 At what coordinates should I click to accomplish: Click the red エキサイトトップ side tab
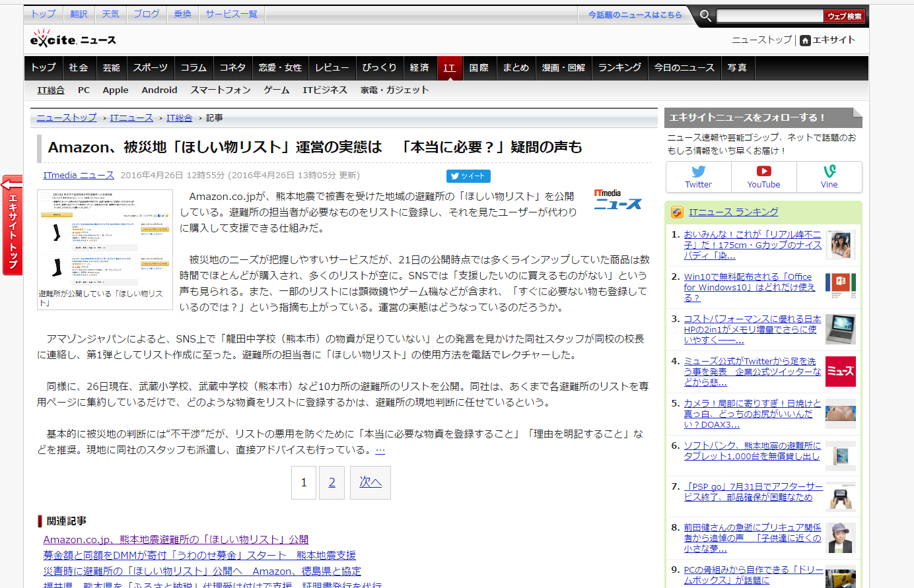click(x=12, y=225)
